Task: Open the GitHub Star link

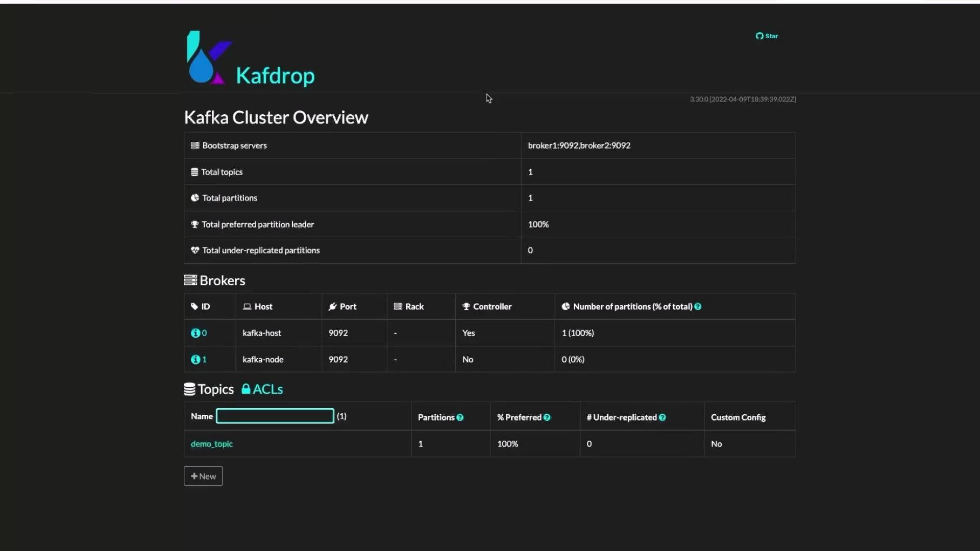Action: 767,36
